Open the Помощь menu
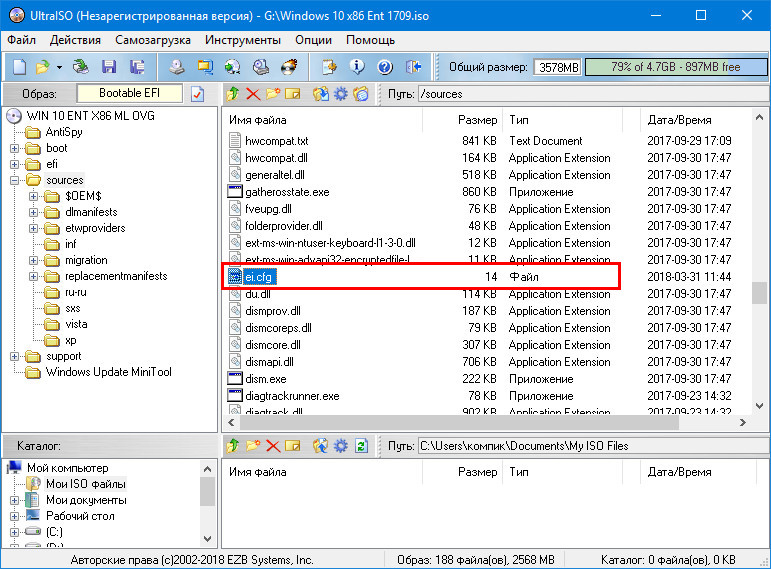Image resolution: width=771 pixels, height=569 pixels. [370, 40]
